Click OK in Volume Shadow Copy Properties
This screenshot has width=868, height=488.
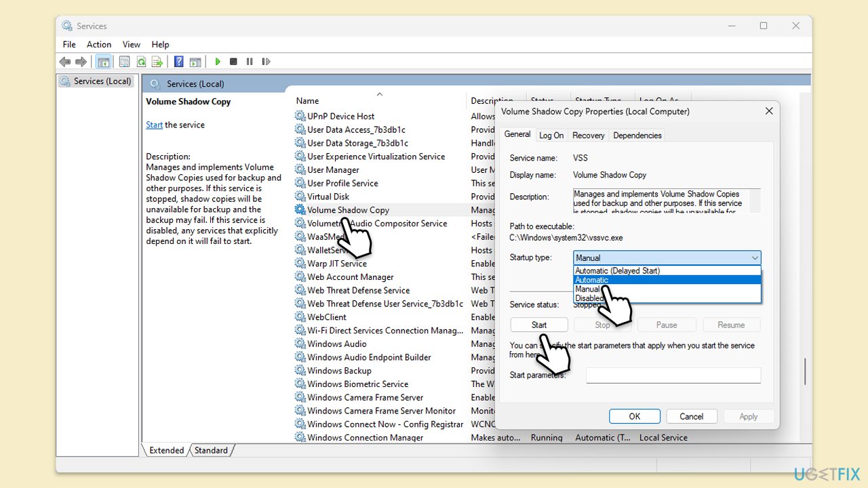click(635, 417)
